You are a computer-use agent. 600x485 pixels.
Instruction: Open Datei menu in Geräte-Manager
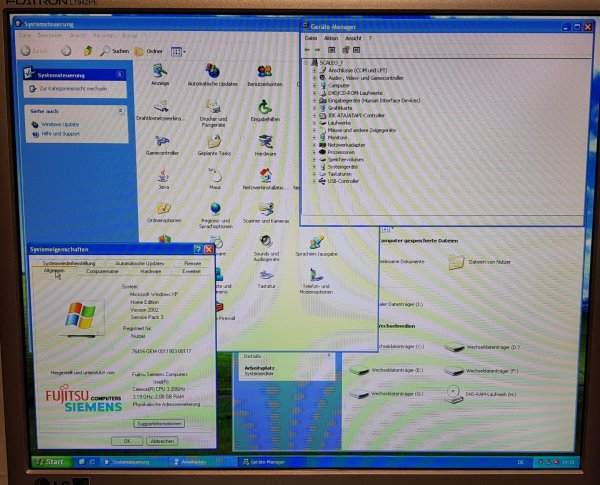[x=311, y=38]
